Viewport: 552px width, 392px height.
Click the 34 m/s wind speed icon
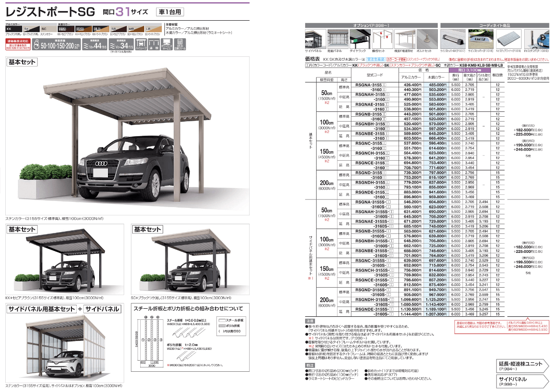[120, 44]
